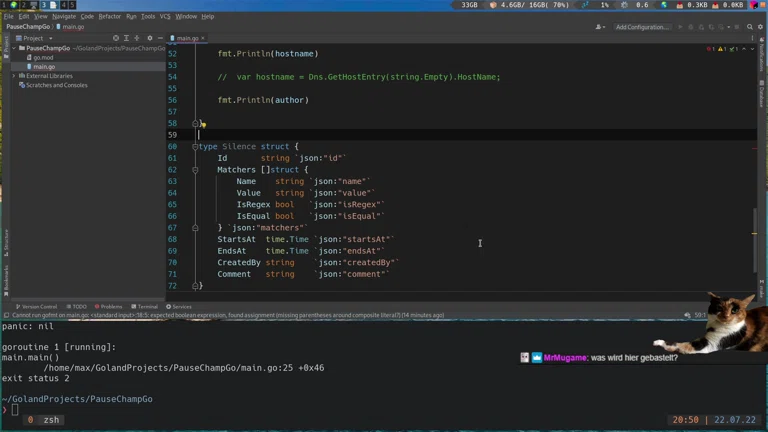Image resolution: width=768 pixels, height=432 pixels.
Task: Expand the External Libraries node
Action: tap(14, 76)
